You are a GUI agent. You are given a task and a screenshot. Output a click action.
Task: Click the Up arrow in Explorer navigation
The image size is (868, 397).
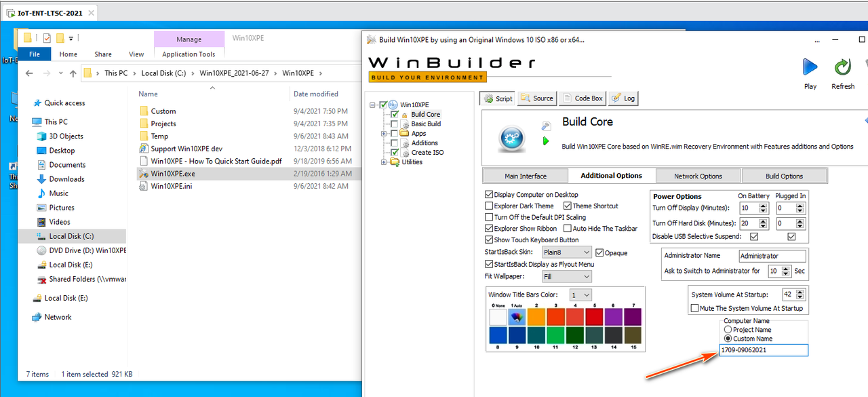tap(72, 73)
